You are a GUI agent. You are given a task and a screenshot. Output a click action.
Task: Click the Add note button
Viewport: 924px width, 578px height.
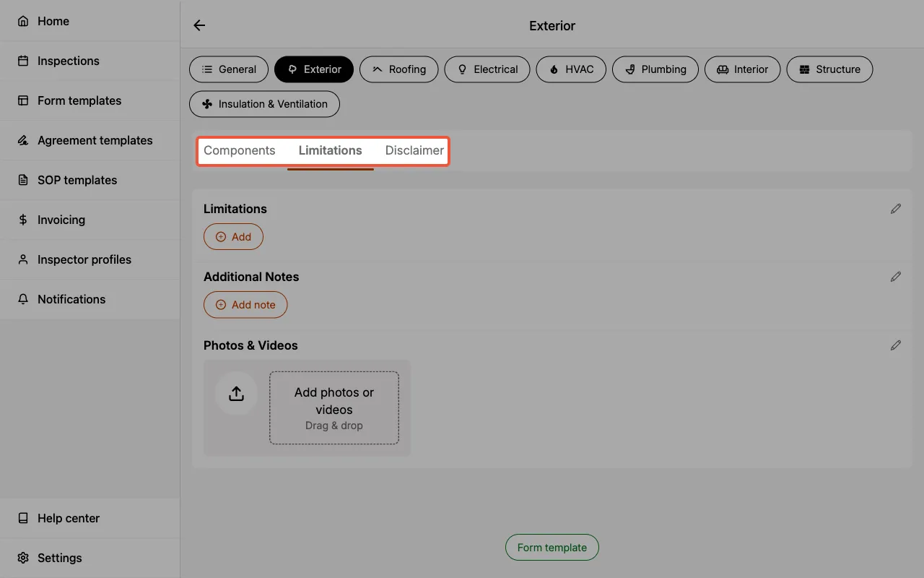pyautogui.click(x=245, y=304)
